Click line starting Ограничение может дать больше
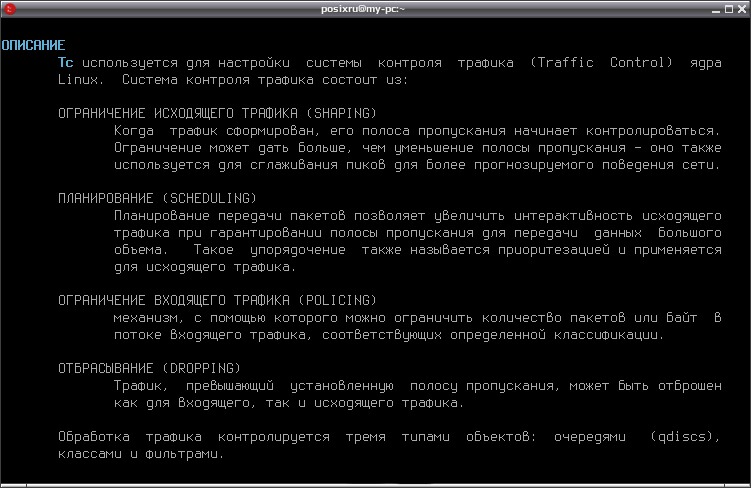The image size is (751, 488). pyautogui.click(x=417, y=148)
